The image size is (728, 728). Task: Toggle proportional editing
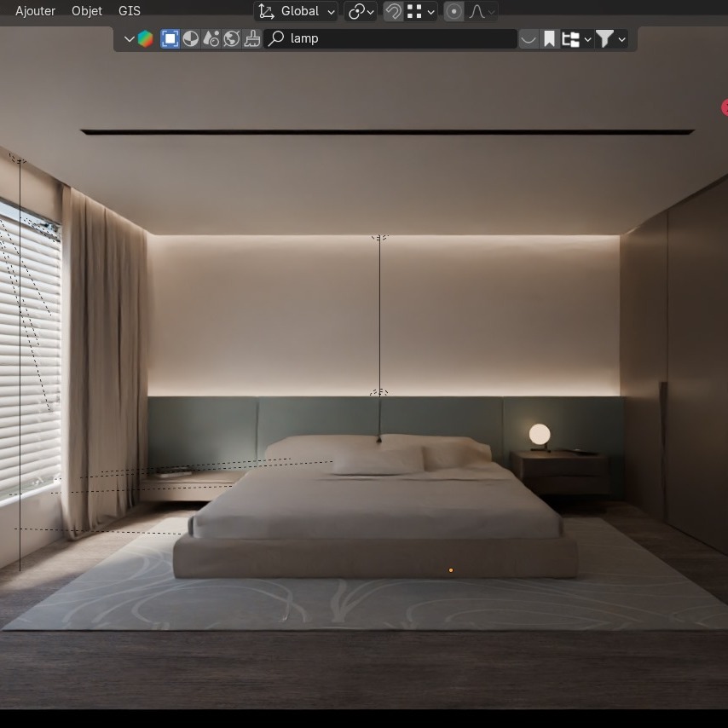pos(454,11)
